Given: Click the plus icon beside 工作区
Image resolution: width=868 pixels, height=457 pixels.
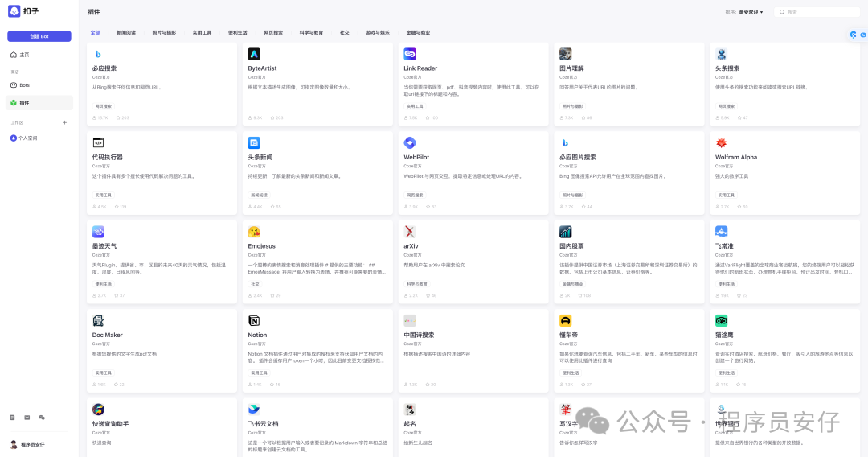Looking at the screenshot, I should [x=64, y=122].
